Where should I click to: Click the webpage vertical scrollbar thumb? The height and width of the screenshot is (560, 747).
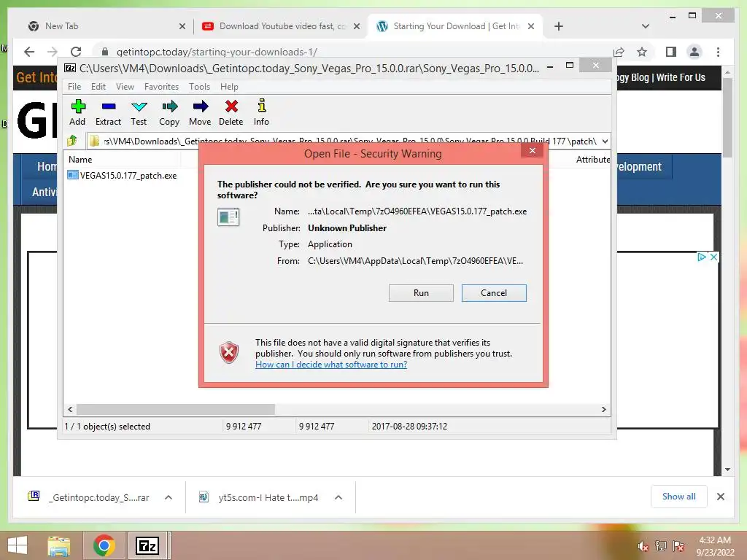click(x=727, y=118)
